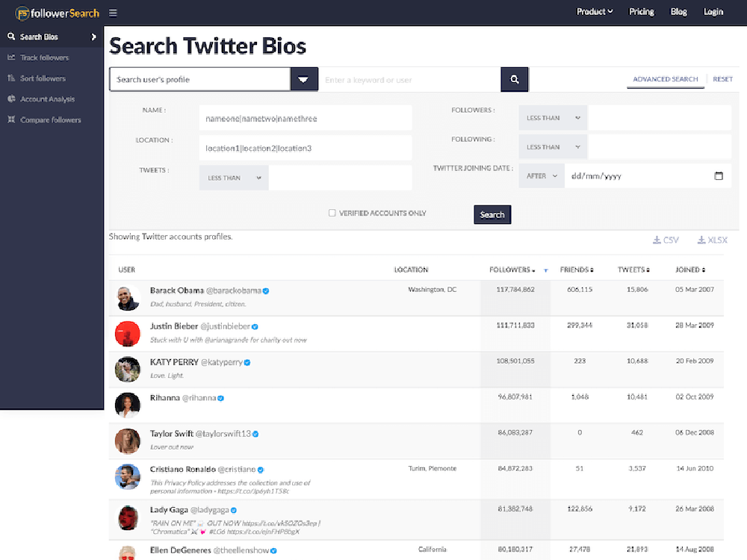Screen dimensions: 747x560
Task: Click the RESET link
Action: (x=722, y=79)
